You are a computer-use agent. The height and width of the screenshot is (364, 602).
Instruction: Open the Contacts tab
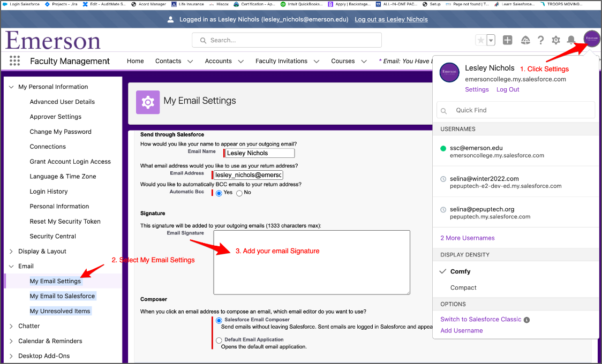point(168,61)
